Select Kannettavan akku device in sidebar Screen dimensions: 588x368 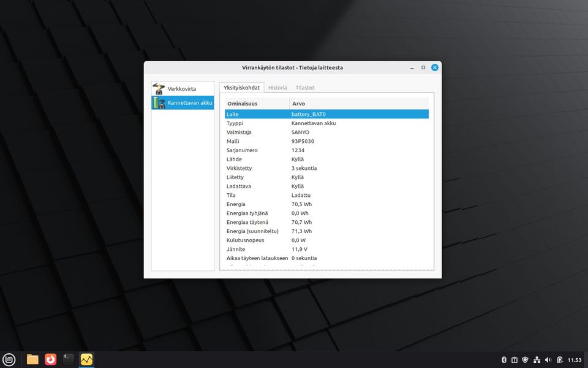tap(183, 102)
